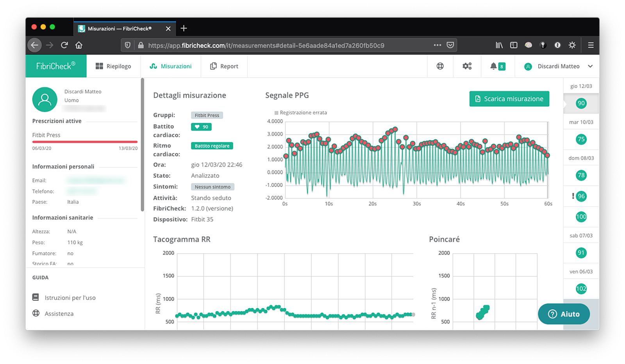Toggle the Registrazione errata legend entry
625x364 pixels.
(301, 113)
